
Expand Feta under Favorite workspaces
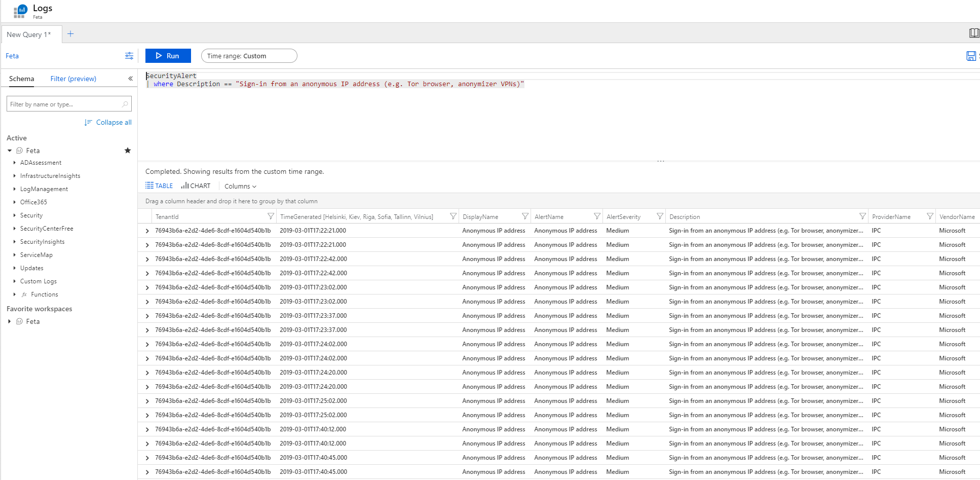[10, 321]
